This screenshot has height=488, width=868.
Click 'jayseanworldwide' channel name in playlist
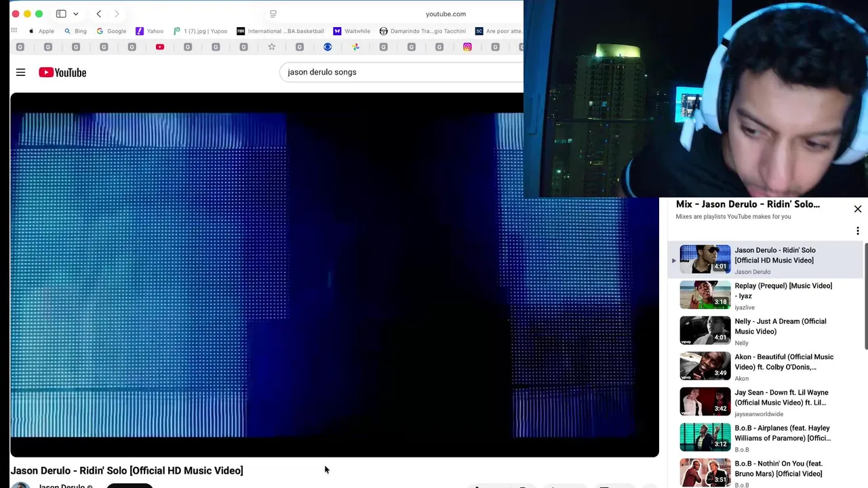(x=759, y=414)
